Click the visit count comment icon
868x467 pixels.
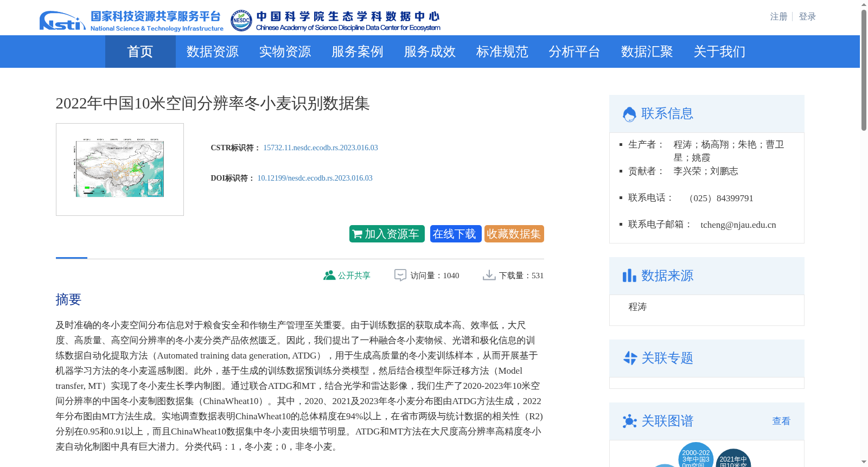click(400, 276)
